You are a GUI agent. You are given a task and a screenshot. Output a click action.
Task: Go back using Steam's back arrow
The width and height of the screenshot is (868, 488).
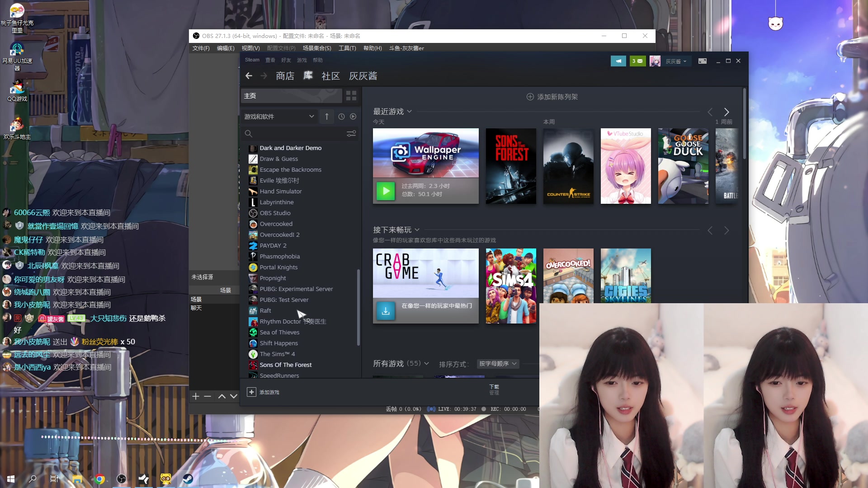point(249,76)
